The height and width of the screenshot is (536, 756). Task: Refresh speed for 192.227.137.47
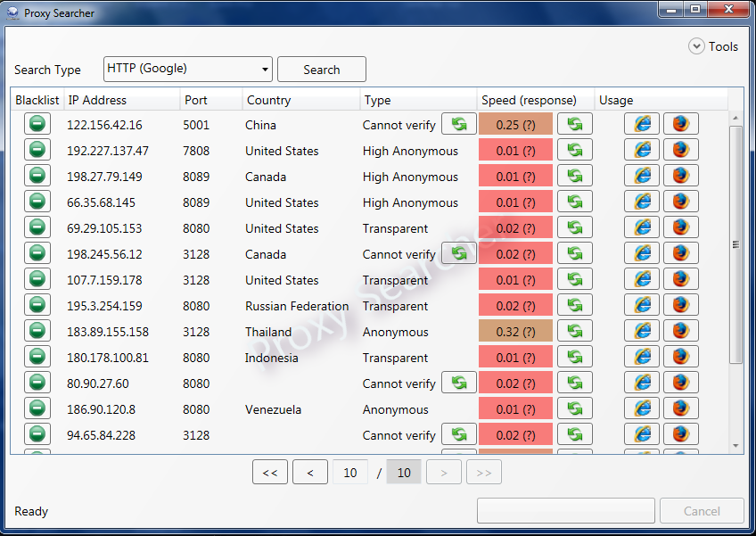tap(575, 150)
